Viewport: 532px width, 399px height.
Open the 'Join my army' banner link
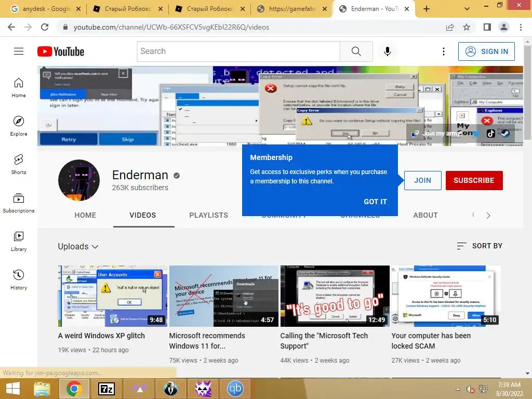tap(435, 134)
